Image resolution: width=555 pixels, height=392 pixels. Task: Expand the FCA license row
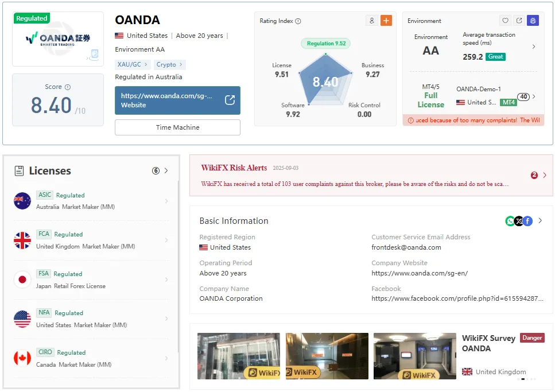click(166, 240)
